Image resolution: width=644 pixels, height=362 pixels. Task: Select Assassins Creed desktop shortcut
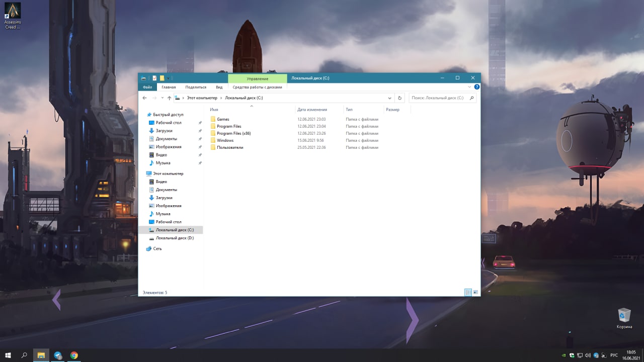[x=13, y=16]
